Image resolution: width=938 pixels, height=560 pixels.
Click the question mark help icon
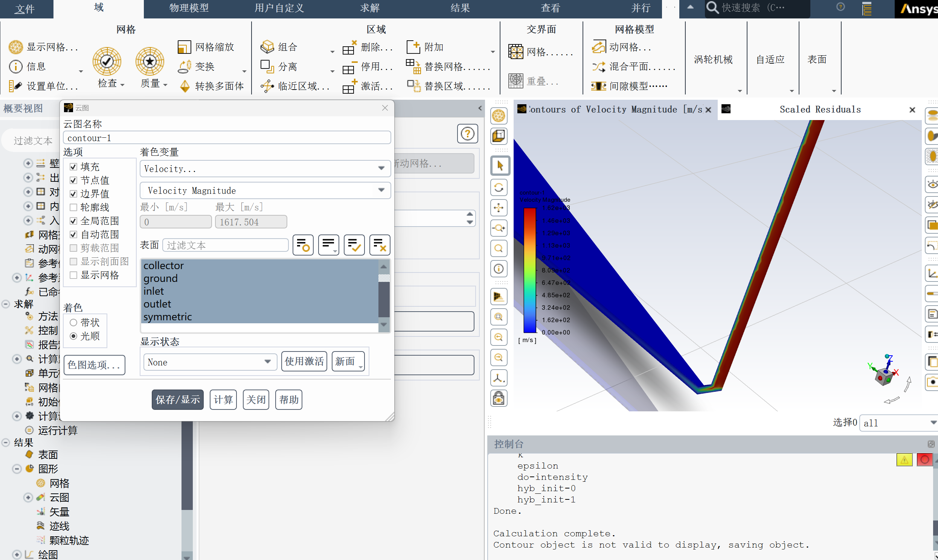click(467, 134)
